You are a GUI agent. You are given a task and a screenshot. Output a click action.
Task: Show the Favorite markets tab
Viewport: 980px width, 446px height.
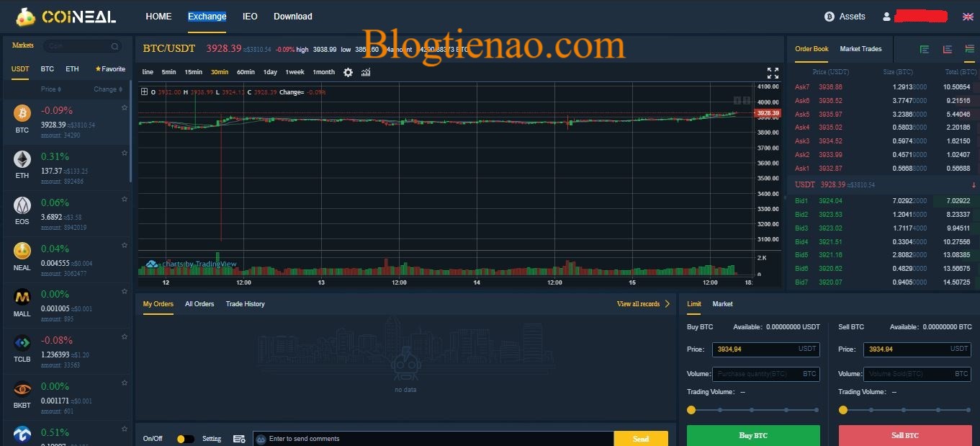click(x=110, y=69)
